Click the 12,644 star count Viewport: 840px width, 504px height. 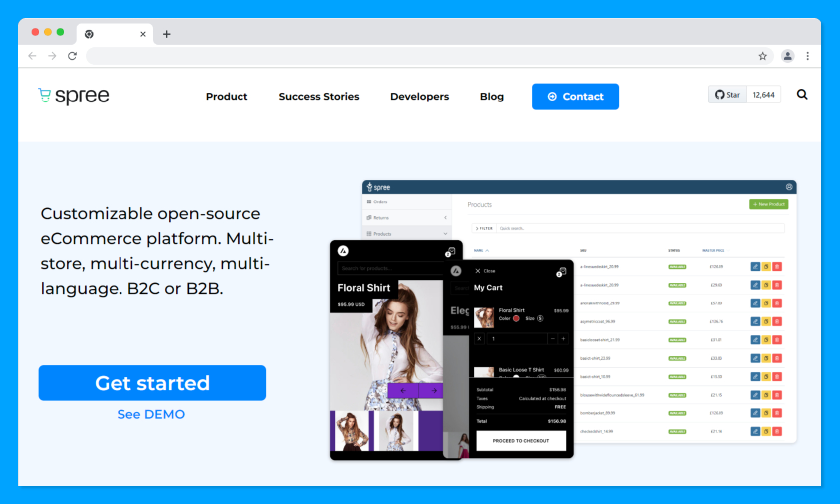click(763, 95)
